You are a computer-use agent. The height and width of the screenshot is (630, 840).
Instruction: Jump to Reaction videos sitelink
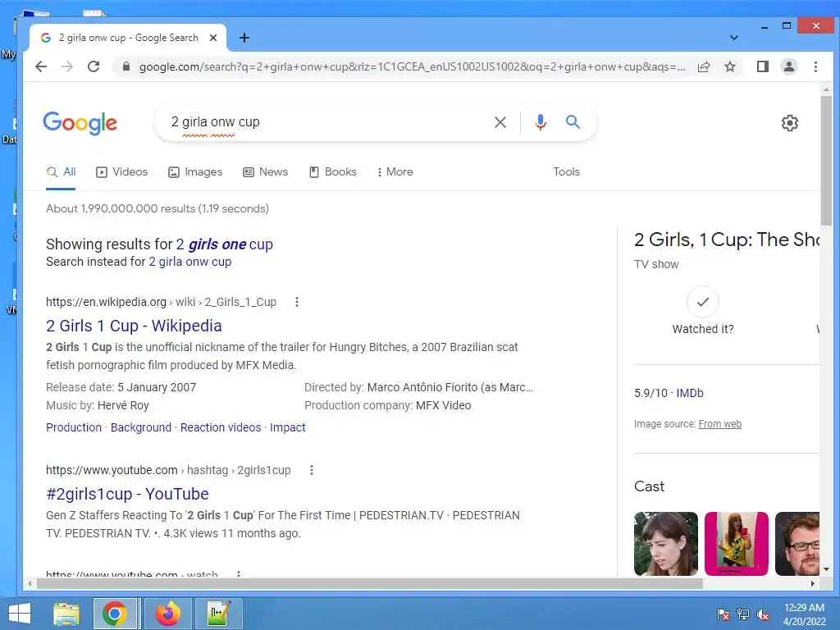[x=220, y=427]
